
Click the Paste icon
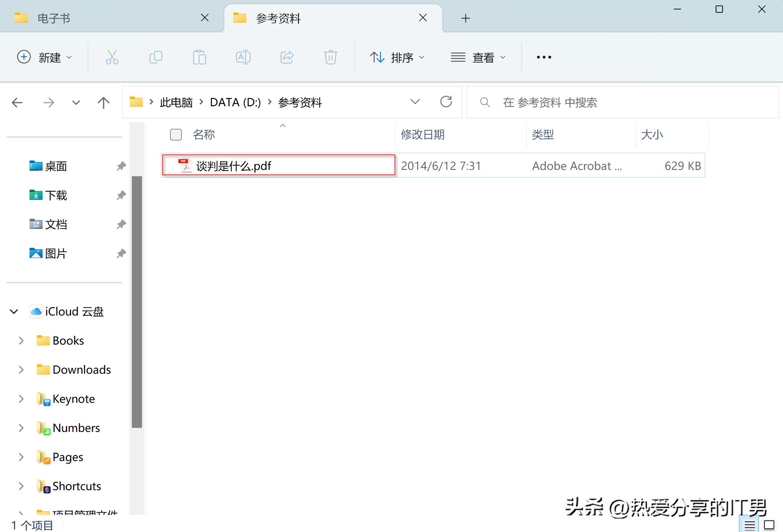(199, 57)
